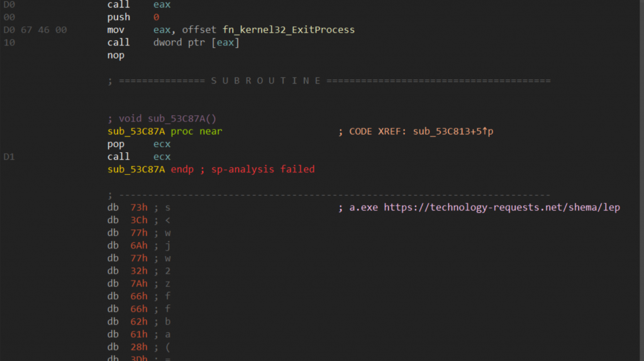
Task: Select the 'db 61h ; a' byte
Action: pyautogui.click(x=139, y=335)
